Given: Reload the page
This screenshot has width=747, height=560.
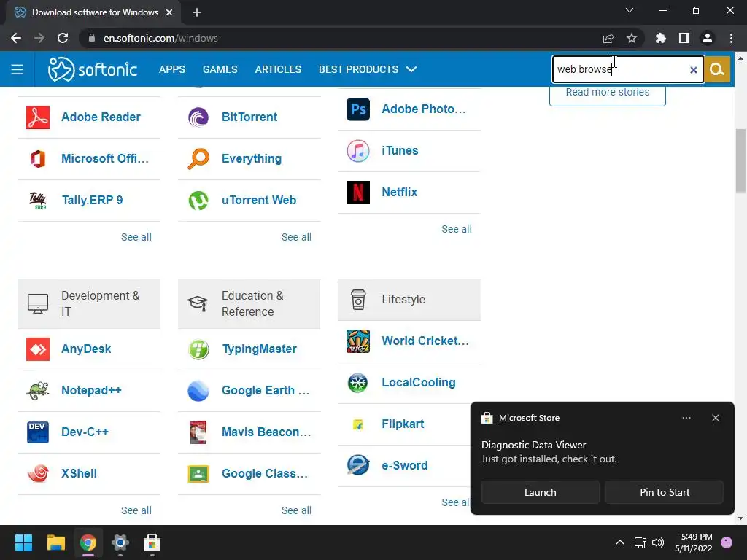Looking at the screenshot, I should point(63,38).
